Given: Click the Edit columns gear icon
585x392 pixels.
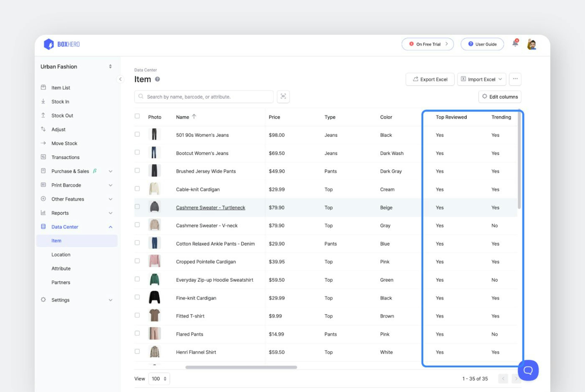Looking at the screenshot, I should 484,96.
